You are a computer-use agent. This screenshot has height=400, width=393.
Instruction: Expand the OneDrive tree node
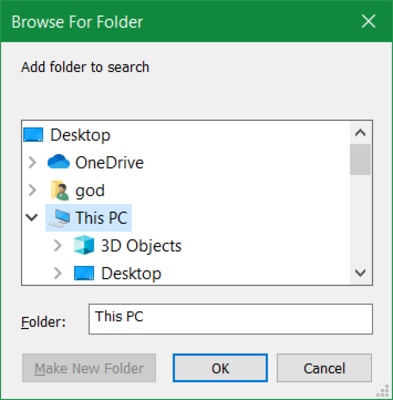[32, 163]
